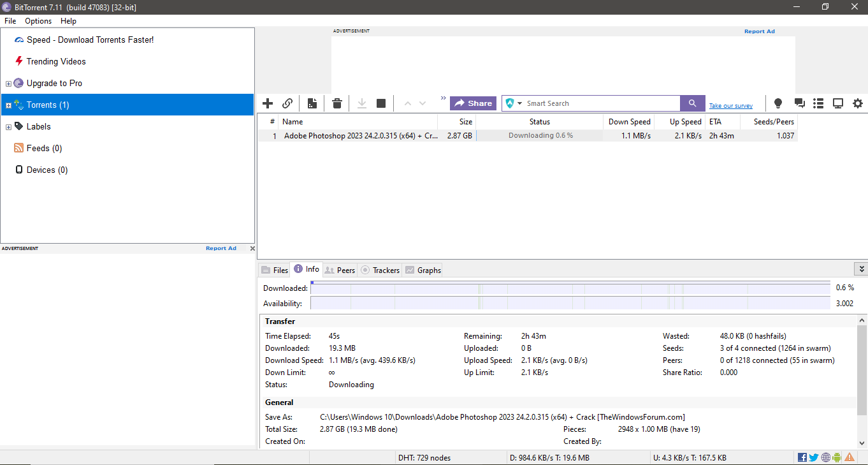The image size is (868, 465).
Task: Sort by the Status column header
Action: point(540,122)
